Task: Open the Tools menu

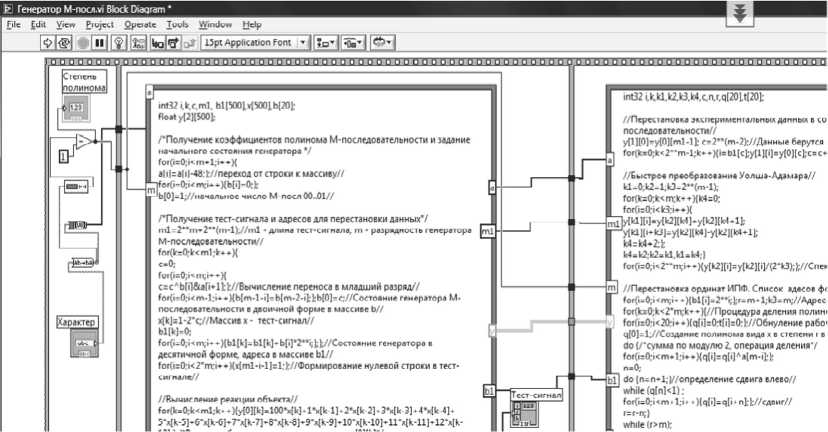Action: pos(177,25)
